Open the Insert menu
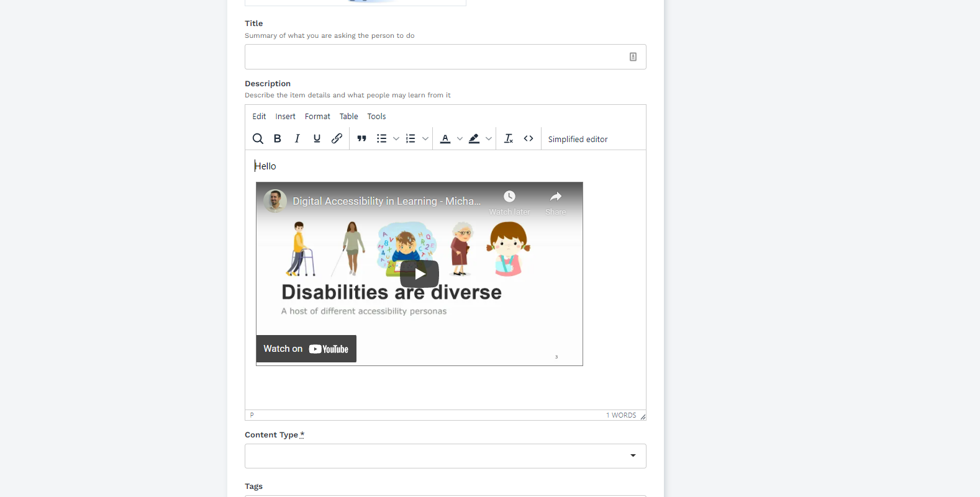Screen dimensions: 980x497 (x=286, y=116)
